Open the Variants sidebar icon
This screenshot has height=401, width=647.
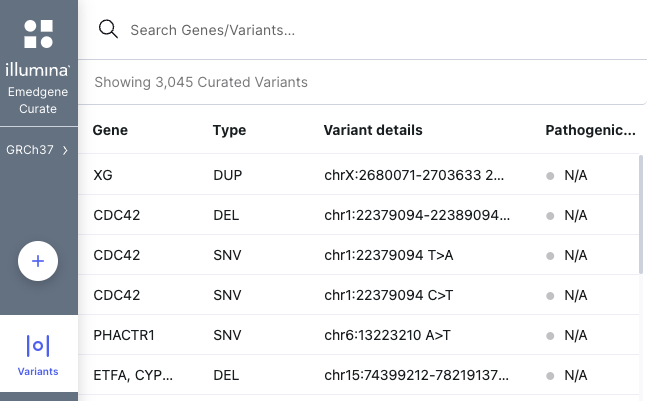click(x=38, y=346)
